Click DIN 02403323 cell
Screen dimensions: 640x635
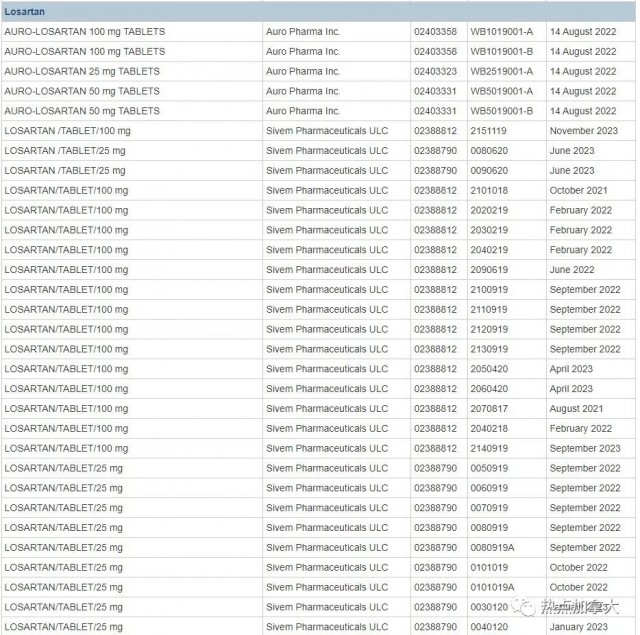tap(435, 71)
